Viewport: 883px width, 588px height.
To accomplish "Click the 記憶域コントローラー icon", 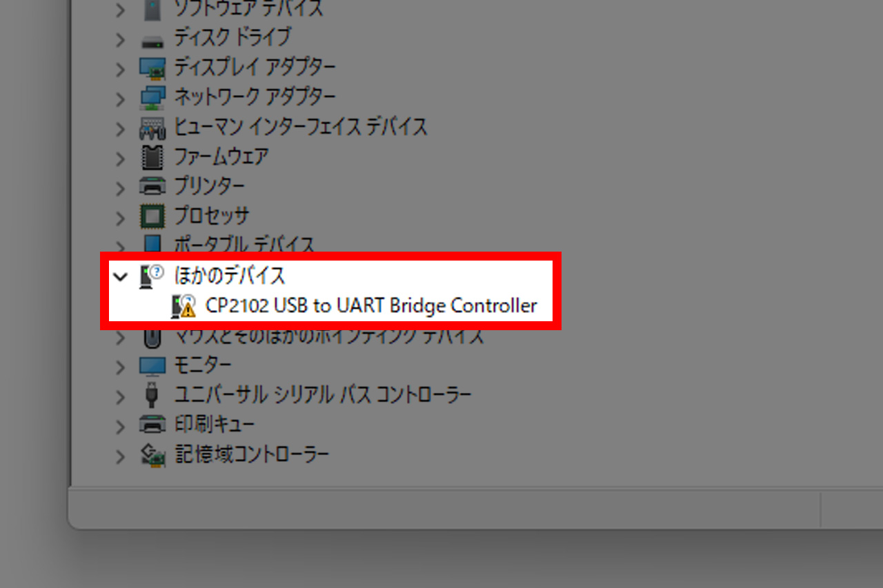I will 152,454.
